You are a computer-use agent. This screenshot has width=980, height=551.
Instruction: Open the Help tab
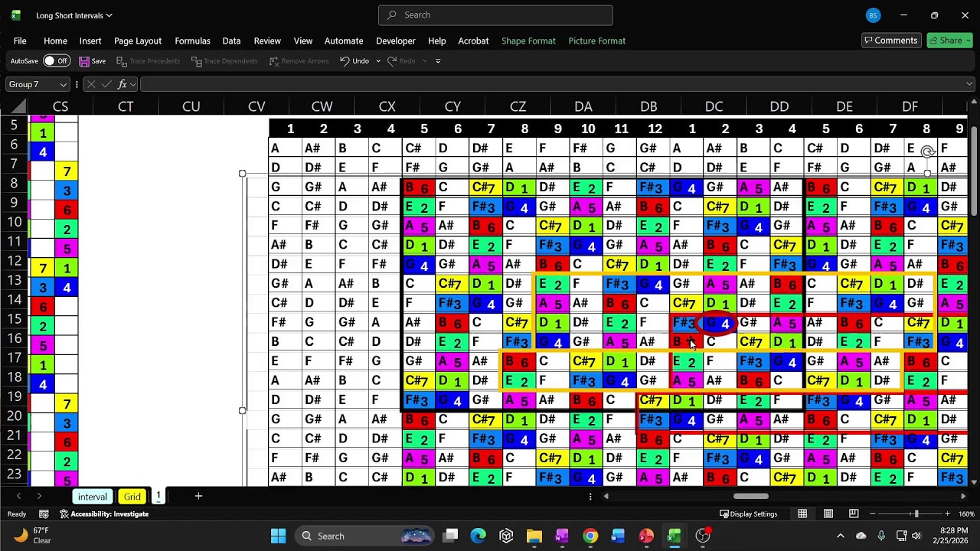(x=437, y=41)
